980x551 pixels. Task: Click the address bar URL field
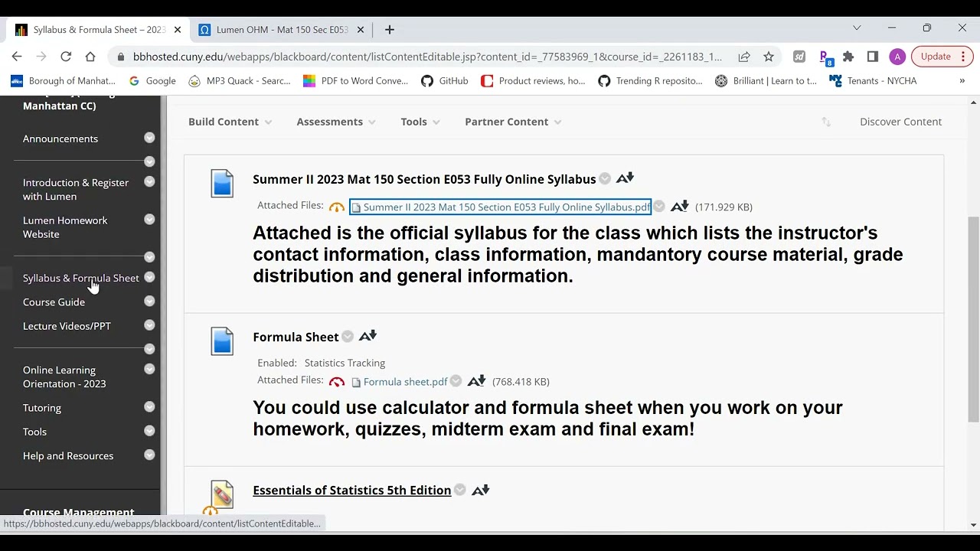click(x=427, y=57)
